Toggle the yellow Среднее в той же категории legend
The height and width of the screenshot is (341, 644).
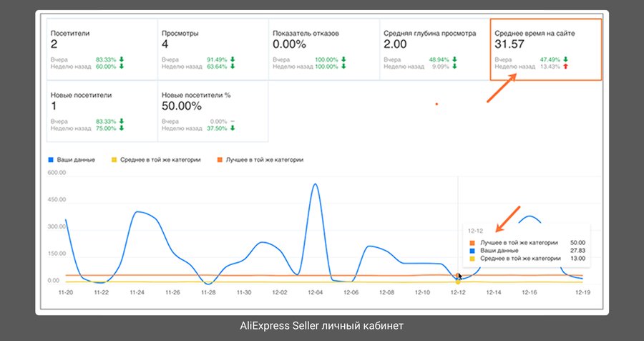[156, 160]
